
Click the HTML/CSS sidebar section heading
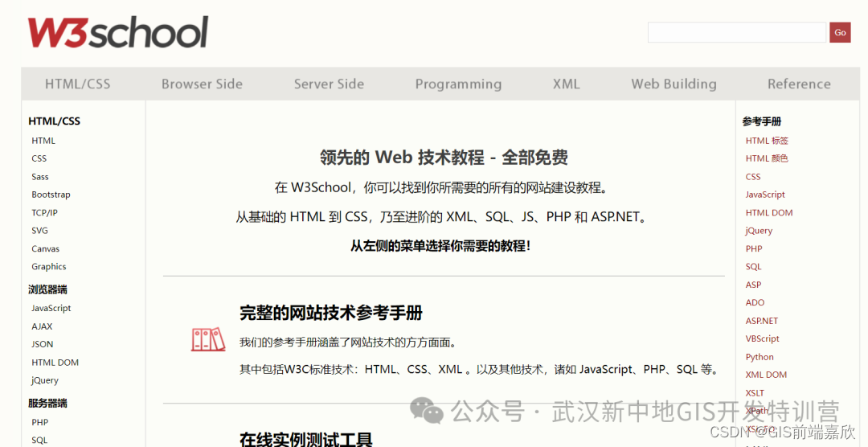[x=55, y=121]
